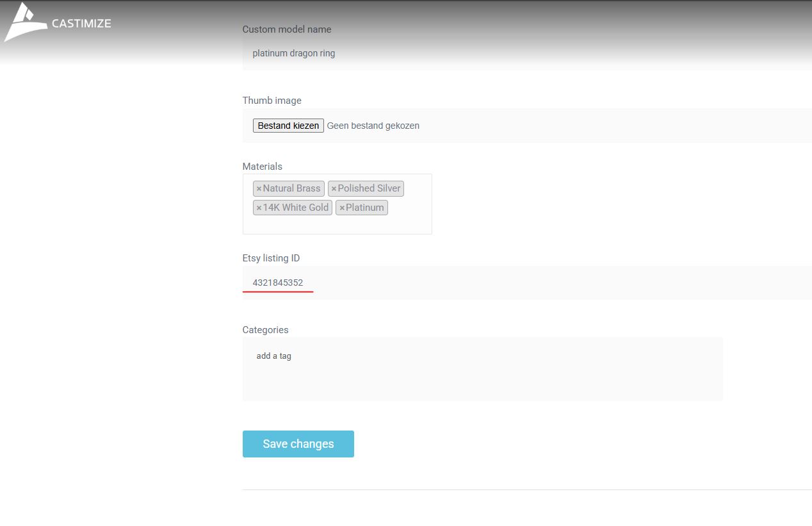Remove the Natural Brass material tag
Screen dimensions: 812x526
tap(259, 189)
